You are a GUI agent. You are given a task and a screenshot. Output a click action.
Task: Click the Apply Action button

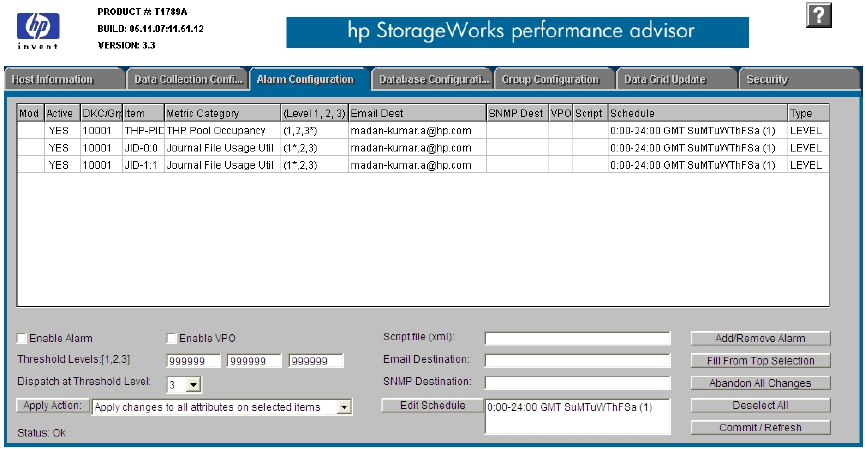51,406
